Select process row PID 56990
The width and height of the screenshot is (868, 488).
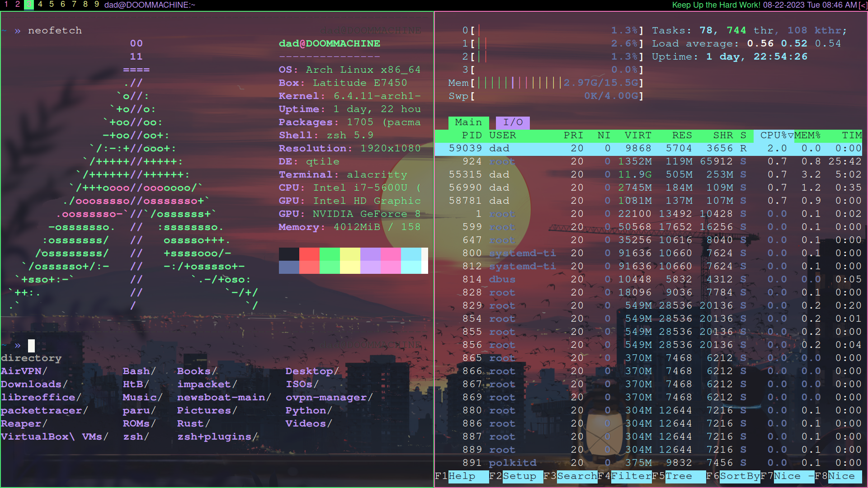point(648,188)
